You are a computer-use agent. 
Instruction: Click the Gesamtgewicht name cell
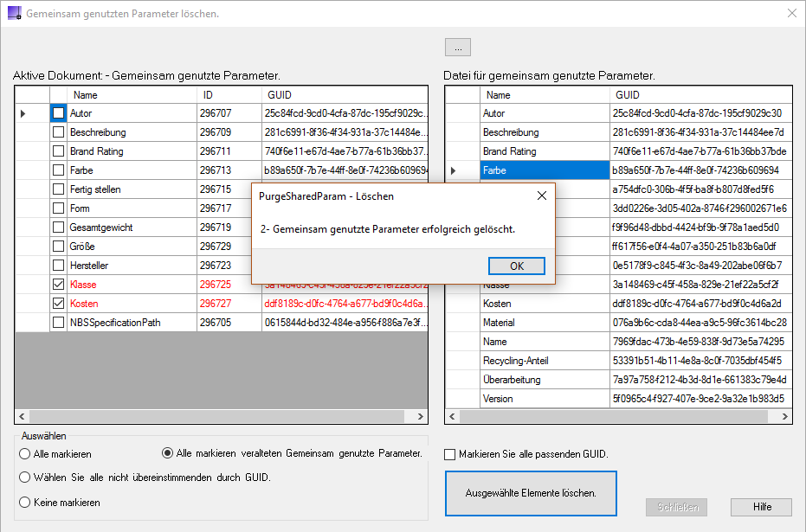(132, 227)
